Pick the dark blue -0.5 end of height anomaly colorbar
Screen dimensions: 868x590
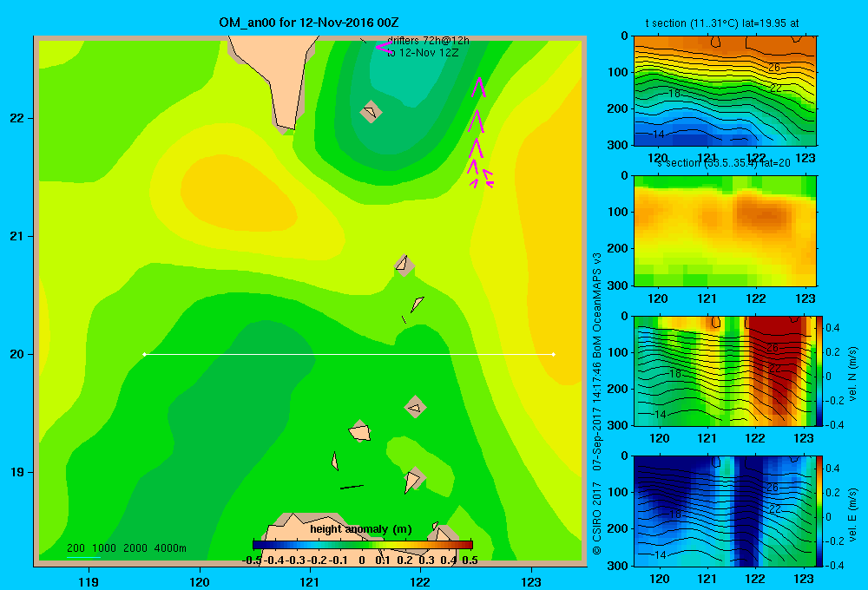[x=256, y=545]
